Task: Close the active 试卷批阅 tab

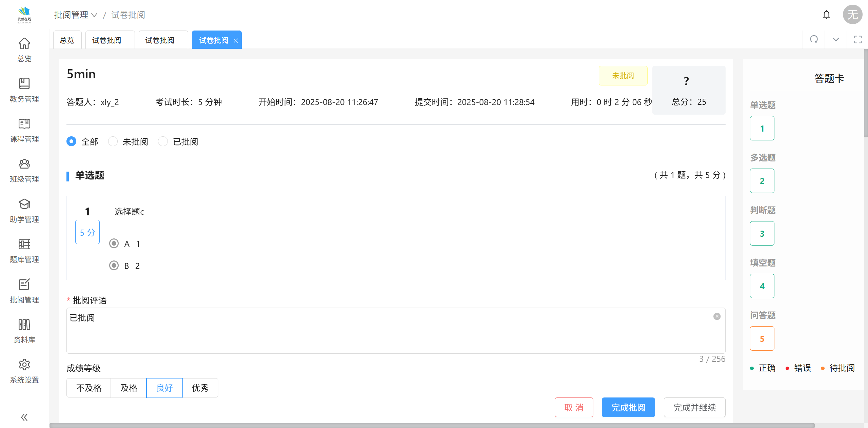Action: [x=236, y=41]
